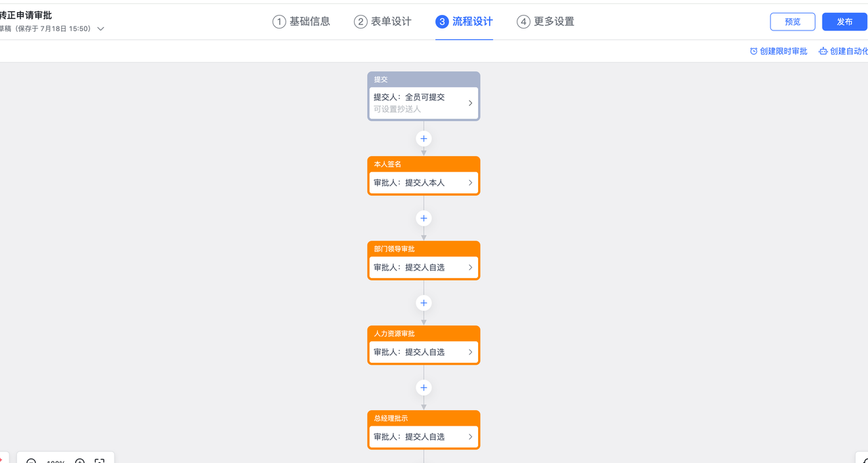Open 创建自动化 link
868x463 pixels.
pos(851,50)
